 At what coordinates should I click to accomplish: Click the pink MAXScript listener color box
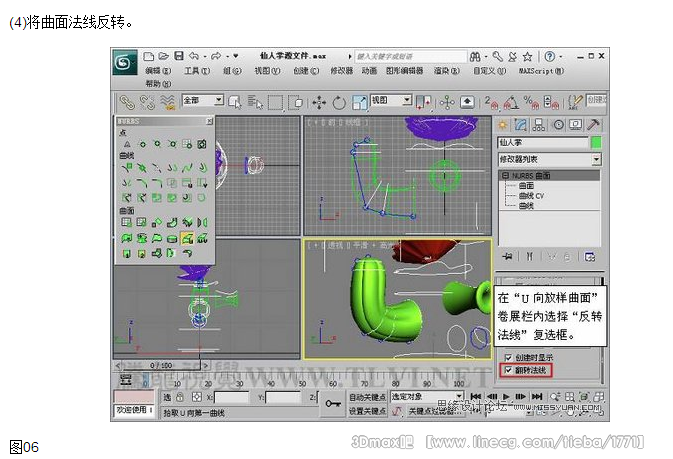click(x=133, y=397)
